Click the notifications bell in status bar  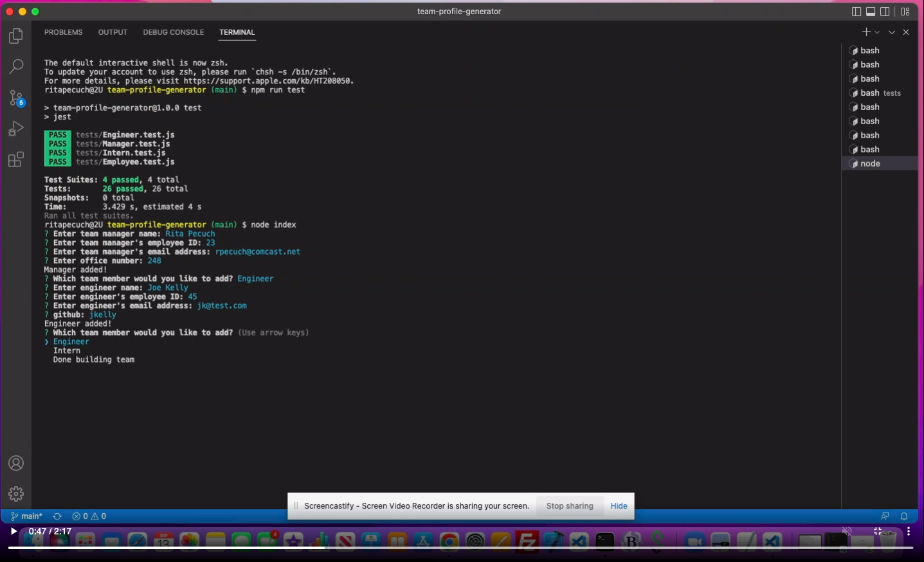(x=904, y=516)
